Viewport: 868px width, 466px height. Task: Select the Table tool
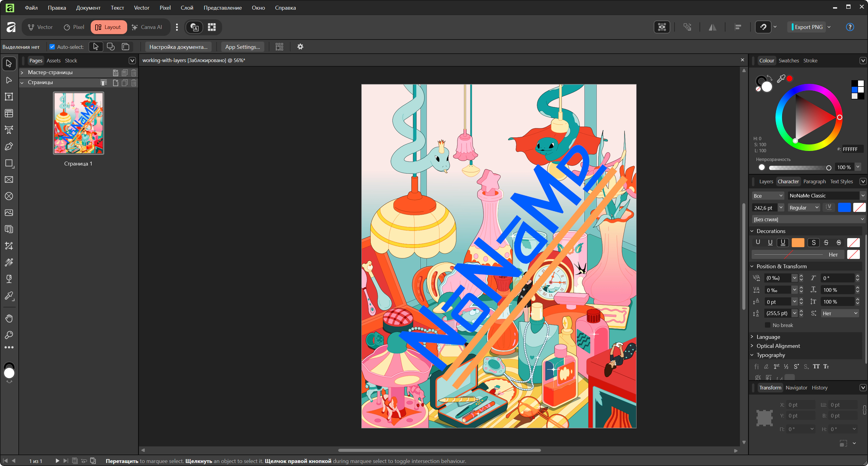(x=9, y=113)
